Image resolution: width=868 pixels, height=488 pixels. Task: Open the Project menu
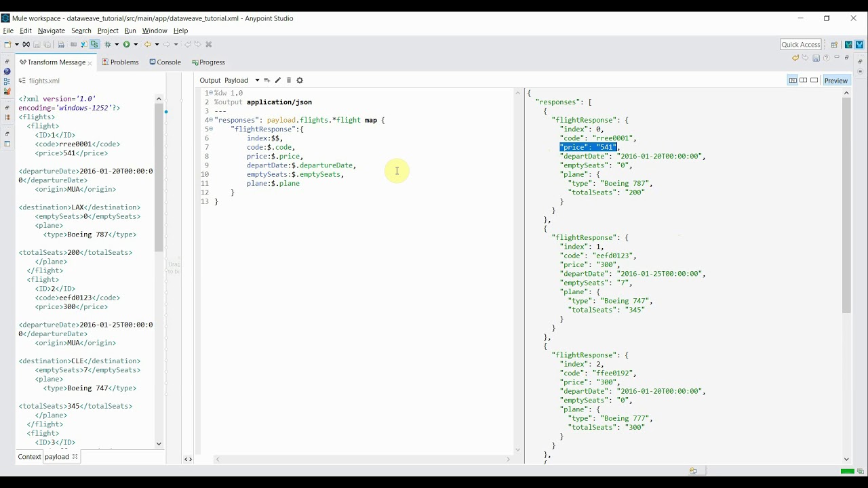point(108,30)
